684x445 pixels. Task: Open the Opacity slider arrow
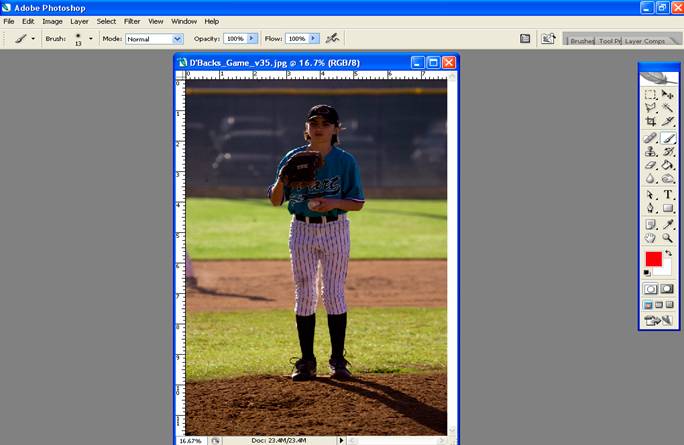click(252, 39)
